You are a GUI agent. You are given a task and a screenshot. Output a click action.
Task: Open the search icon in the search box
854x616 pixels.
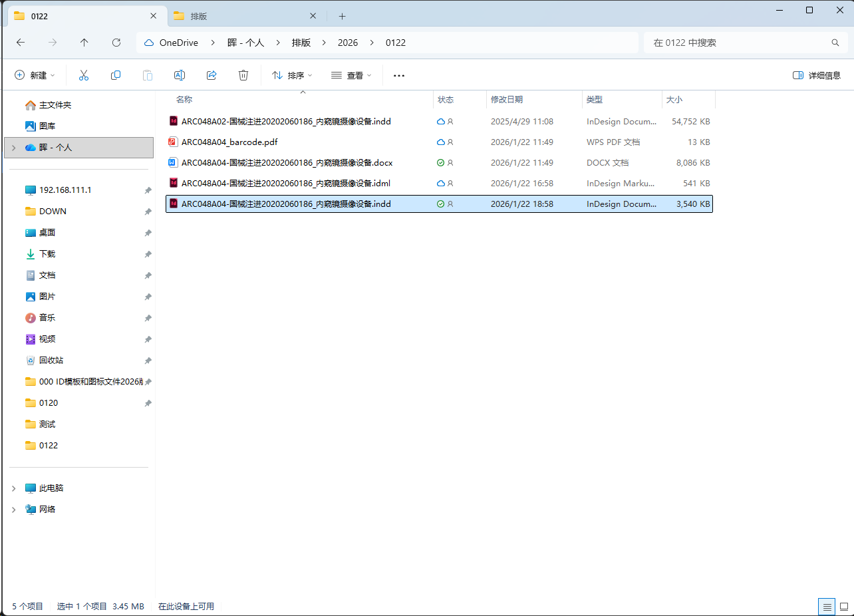tap(835, 42)
